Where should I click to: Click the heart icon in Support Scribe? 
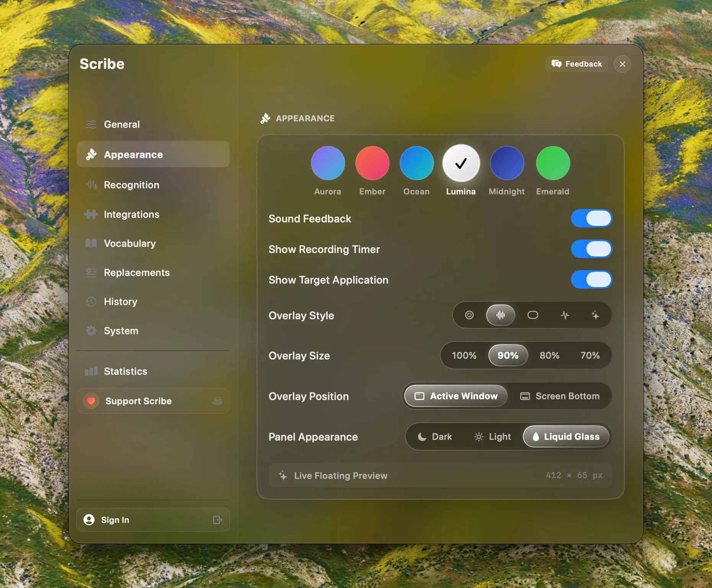(x=91, y=401)
